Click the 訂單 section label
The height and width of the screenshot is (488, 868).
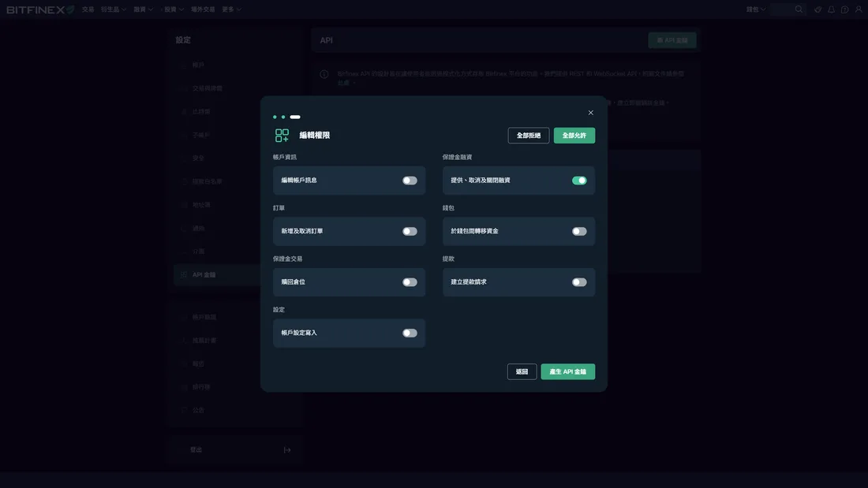pos(279,208)
